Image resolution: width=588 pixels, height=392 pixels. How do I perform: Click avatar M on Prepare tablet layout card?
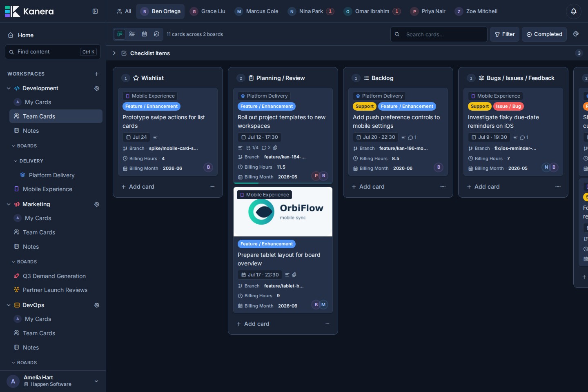click(x=323, y=305)
